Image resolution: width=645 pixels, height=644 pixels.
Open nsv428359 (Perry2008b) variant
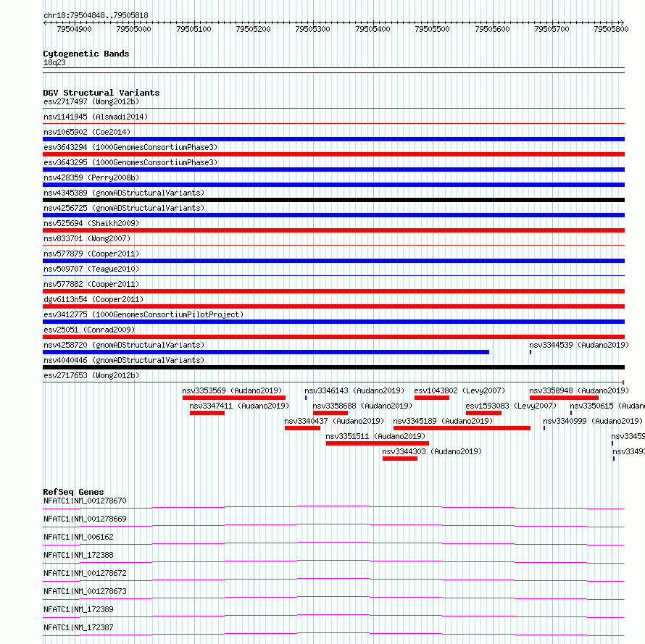click(91, 177)
